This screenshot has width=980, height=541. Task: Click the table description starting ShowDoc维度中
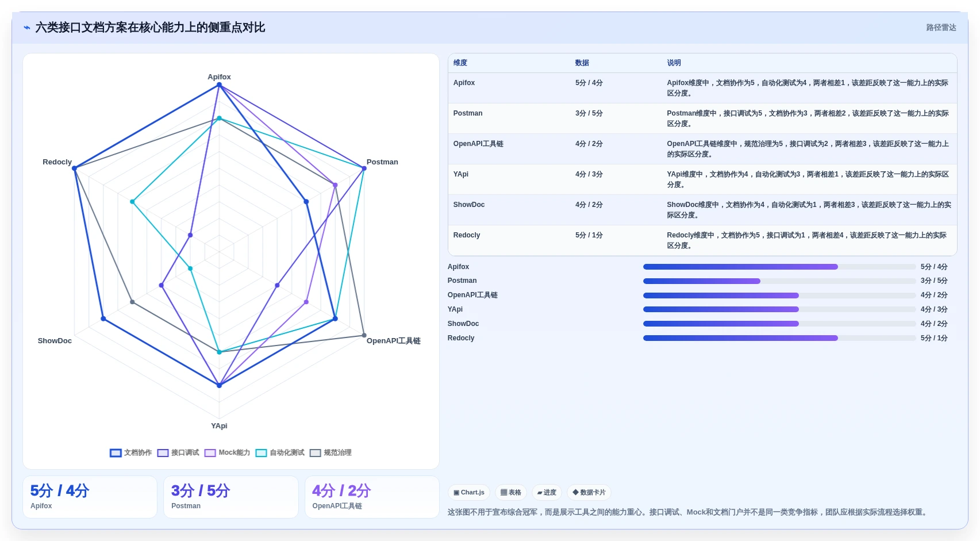[809, 210]
